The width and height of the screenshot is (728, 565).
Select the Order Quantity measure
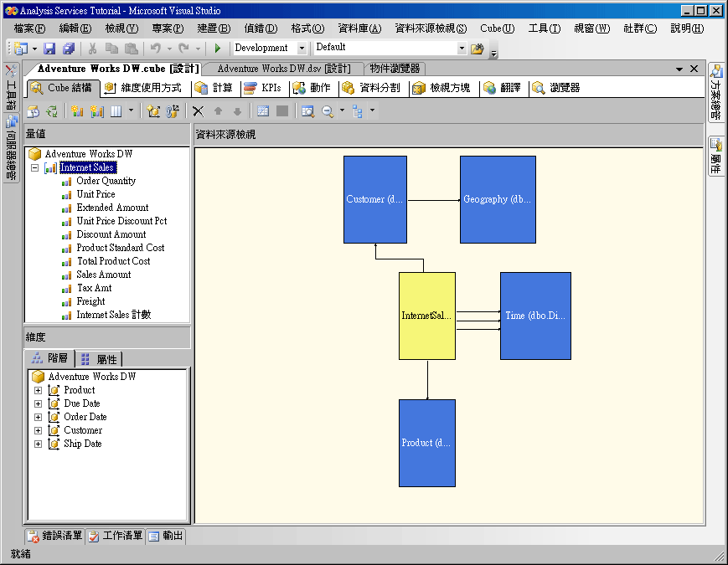(106, 182)
